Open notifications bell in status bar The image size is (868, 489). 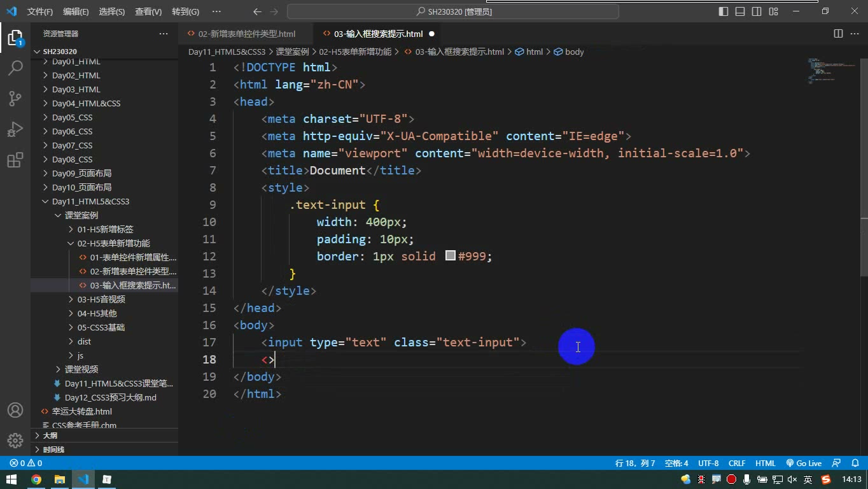click(855, 464)
